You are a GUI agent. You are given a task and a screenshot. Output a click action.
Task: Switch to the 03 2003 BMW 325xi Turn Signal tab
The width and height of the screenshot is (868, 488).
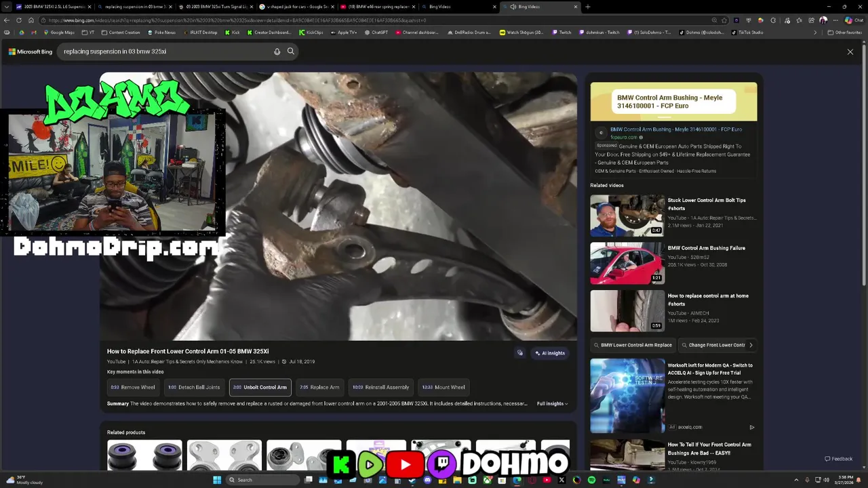[216, 7]
